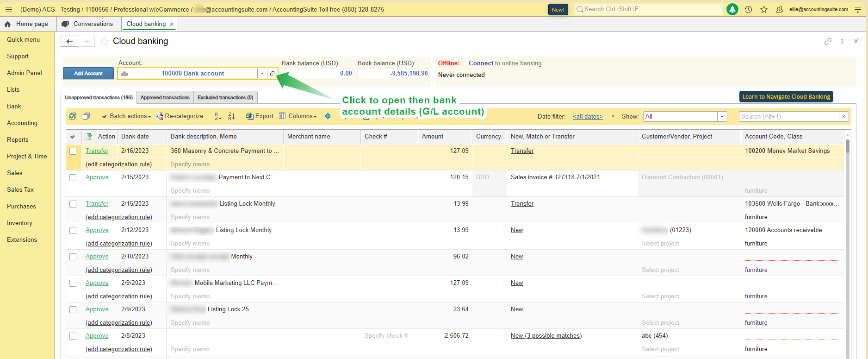Close the Cloud banking tab
Image resolution: width=868 pixels, height=359 pixels.
pos(172,24)
